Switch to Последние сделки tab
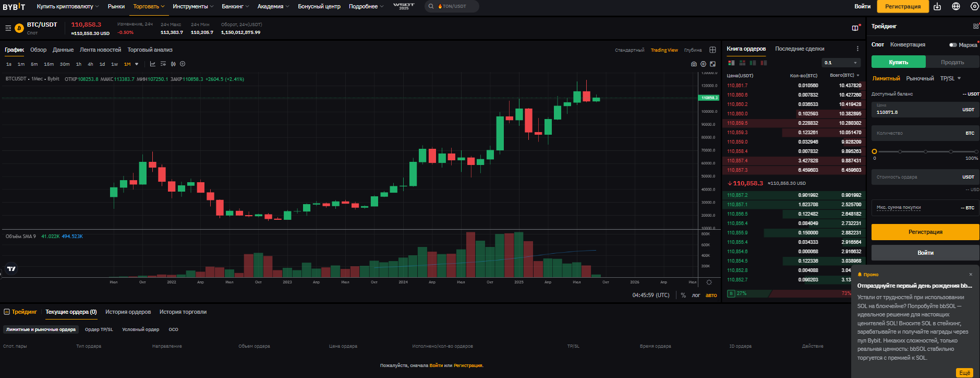 click(x=800, y=49)
